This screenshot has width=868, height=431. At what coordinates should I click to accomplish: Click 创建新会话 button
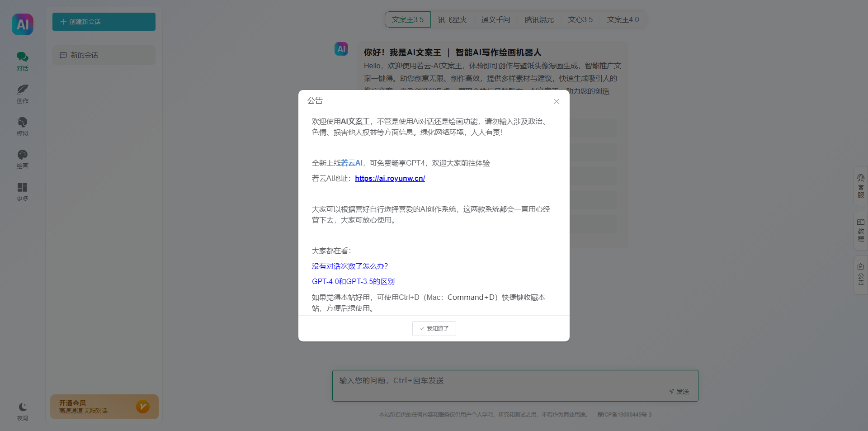[x=104, y=22]
